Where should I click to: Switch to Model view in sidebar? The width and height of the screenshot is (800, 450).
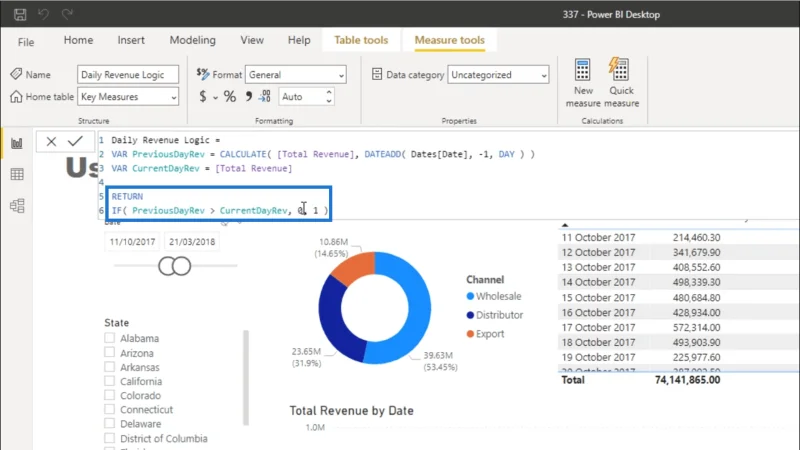(17, 206)
